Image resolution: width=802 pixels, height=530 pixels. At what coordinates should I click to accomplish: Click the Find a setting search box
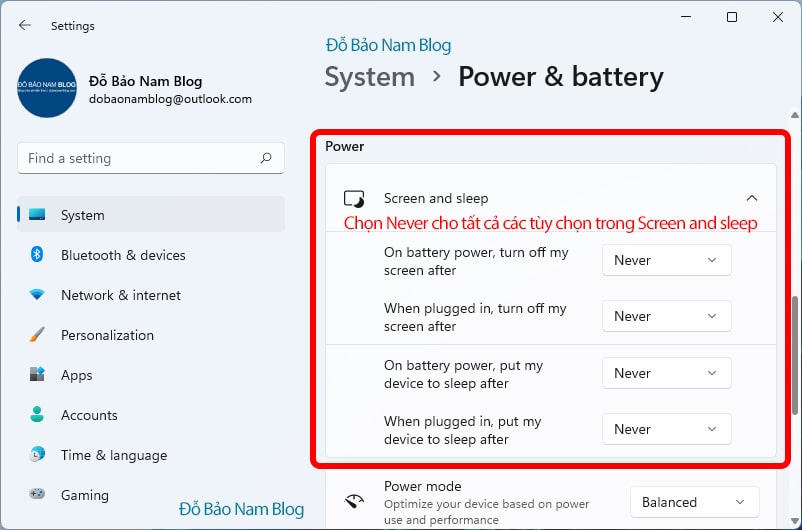[x=151, y=158]
